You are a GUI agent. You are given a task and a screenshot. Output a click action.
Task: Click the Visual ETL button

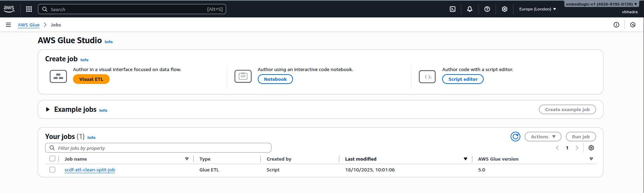(91, 79)
